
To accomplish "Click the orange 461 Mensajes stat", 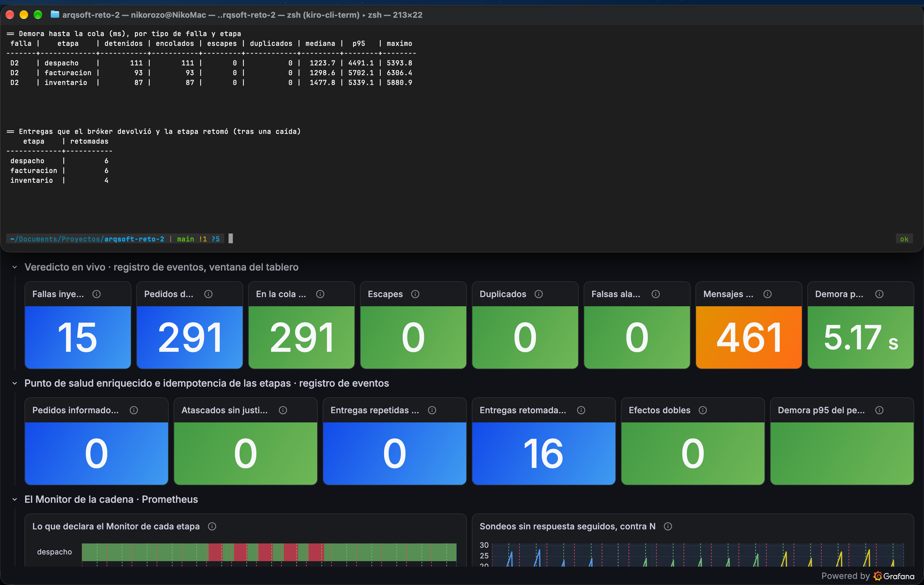I will pyautogui.click(x=749, y=337).
